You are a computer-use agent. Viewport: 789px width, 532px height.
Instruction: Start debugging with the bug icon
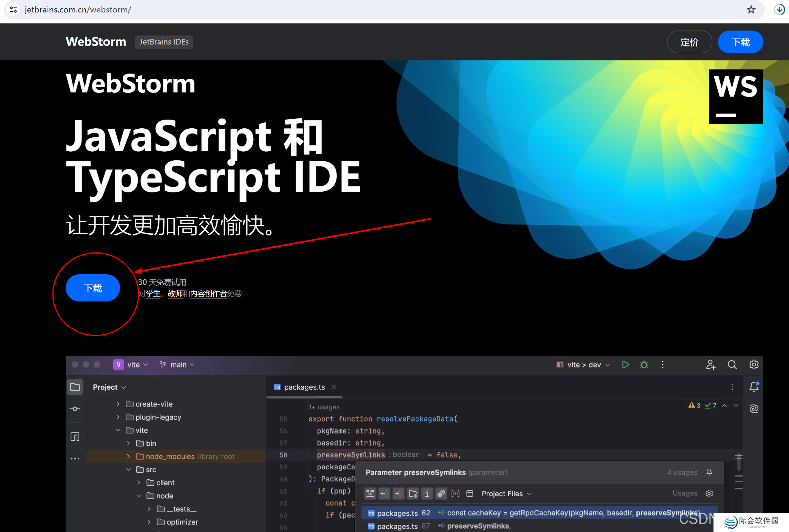(644, 364)
